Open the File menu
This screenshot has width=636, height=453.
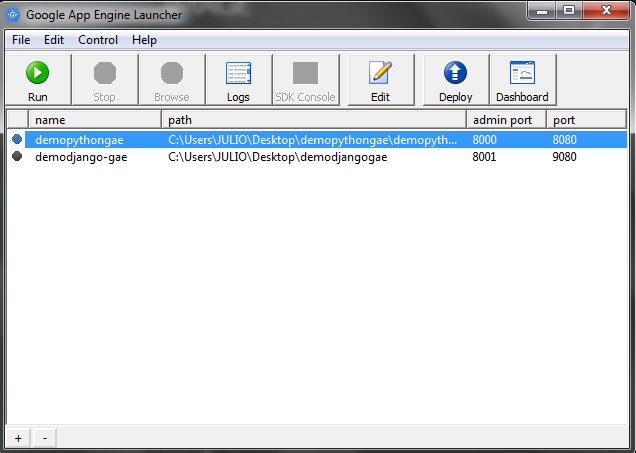coord(21,40)
